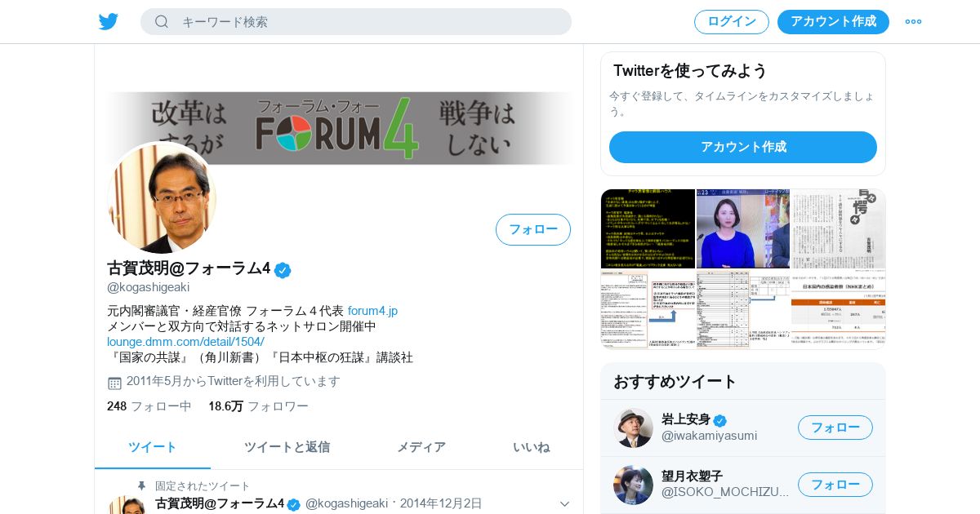980x514 pixels.
Task: Click the pinned tweet pin icon
Action: tap(141, 485)
